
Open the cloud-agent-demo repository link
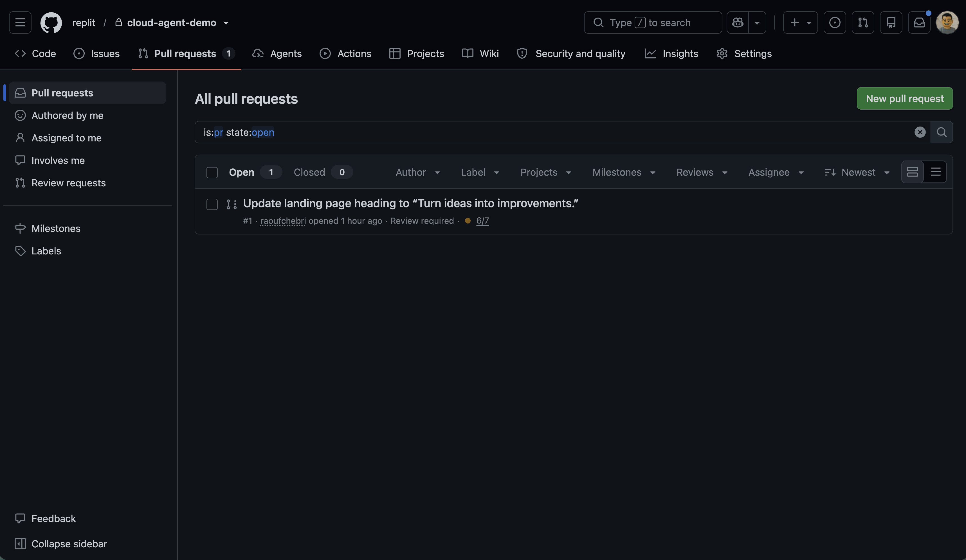tap(172, 22)
